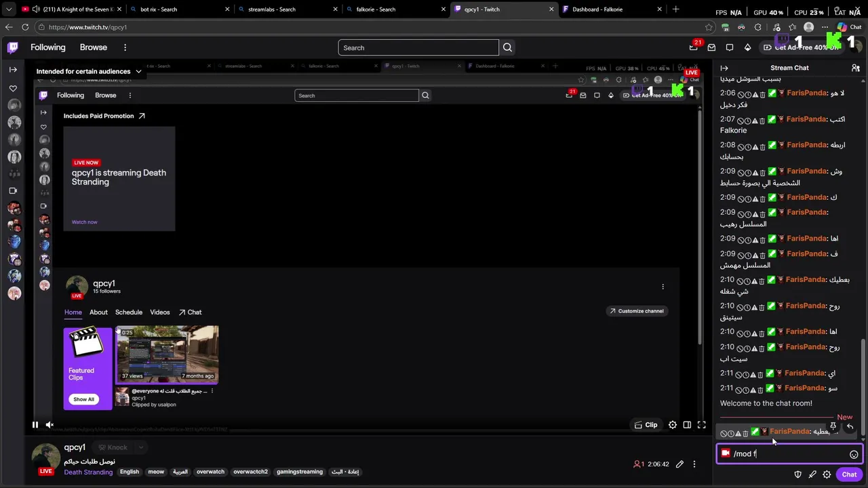This screenshot has height=488, width=868.
Task: Click the Twitch search box
Action: point(418,47)
